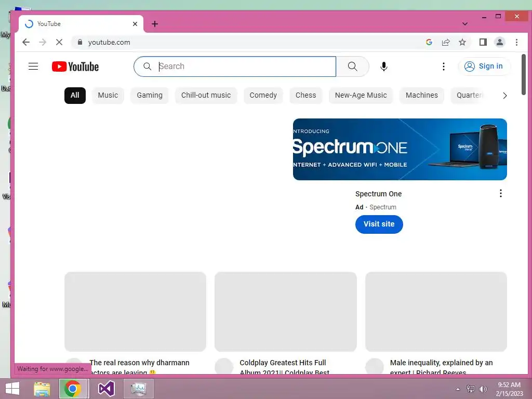This screenshot has width=532, height=399.
Task: Go to the YouTube logo home link
Action: point(75,66)
